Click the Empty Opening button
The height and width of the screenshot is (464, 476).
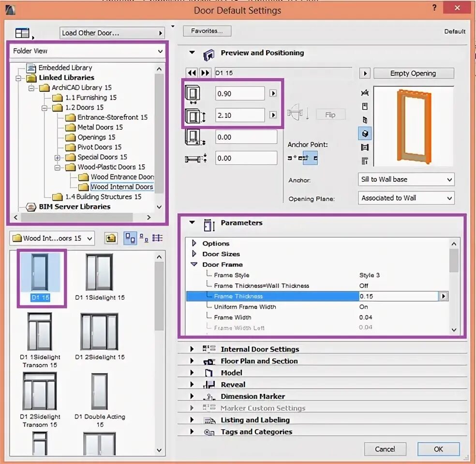point(414,73)
